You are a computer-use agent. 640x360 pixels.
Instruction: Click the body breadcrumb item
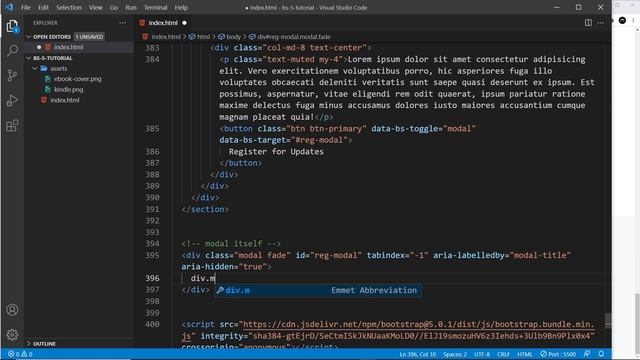[x=233, y=37]
